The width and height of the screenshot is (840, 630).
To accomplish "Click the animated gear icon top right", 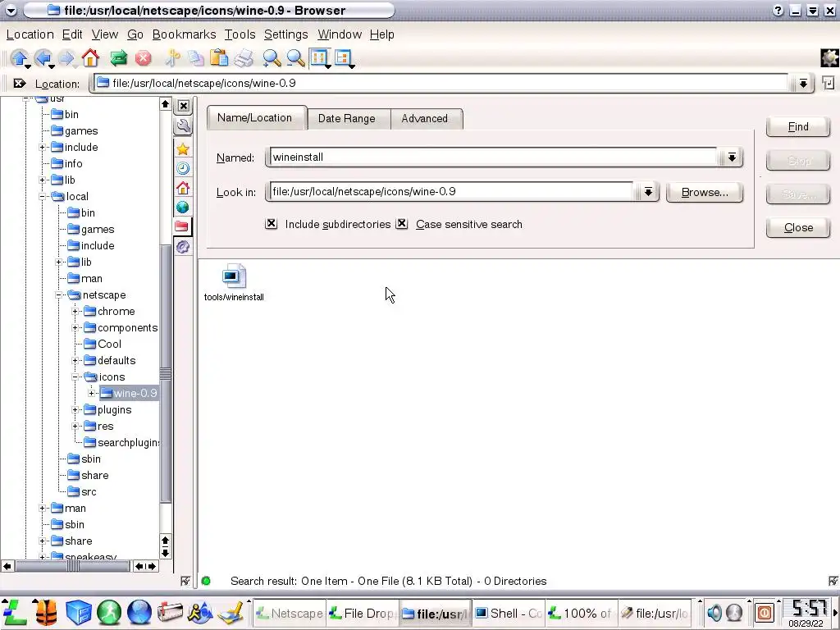I will point(829,58).
